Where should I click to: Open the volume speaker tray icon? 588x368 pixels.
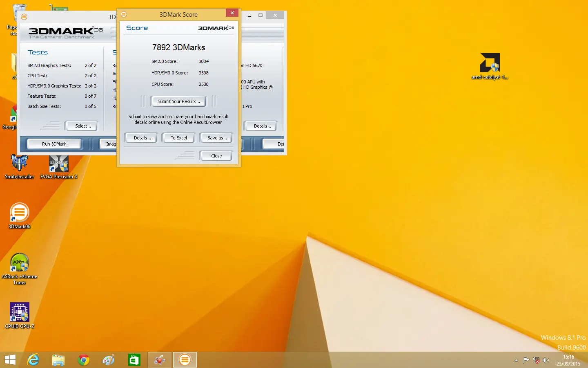pos(546,360)
